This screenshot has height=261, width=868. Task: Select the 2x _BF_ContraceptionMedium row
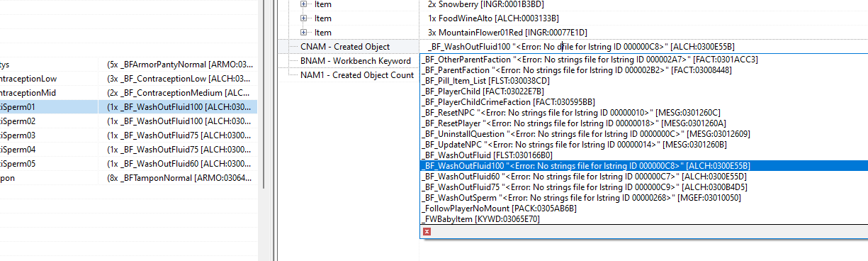[128, 93]
